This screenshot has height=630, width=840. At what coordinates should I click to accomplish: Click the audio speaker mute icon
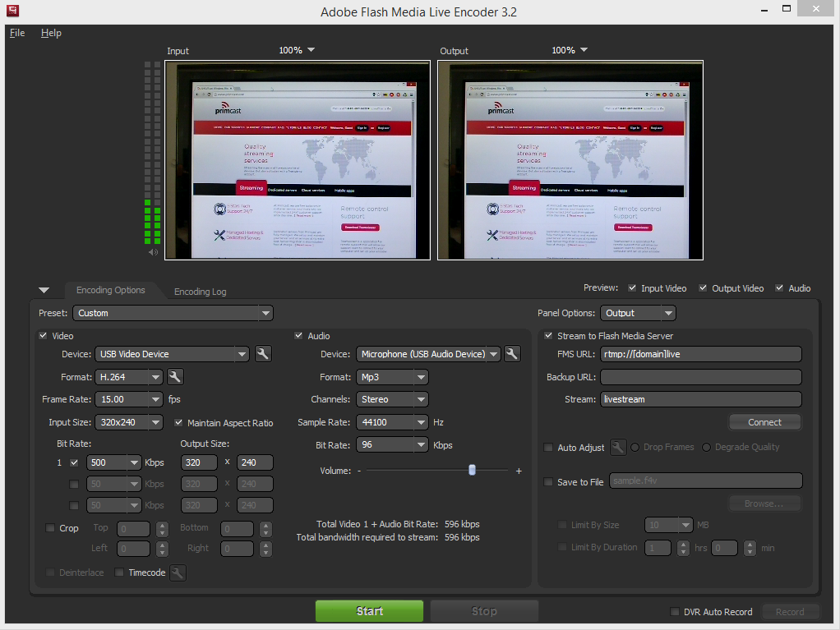click(x=153, y=251)
